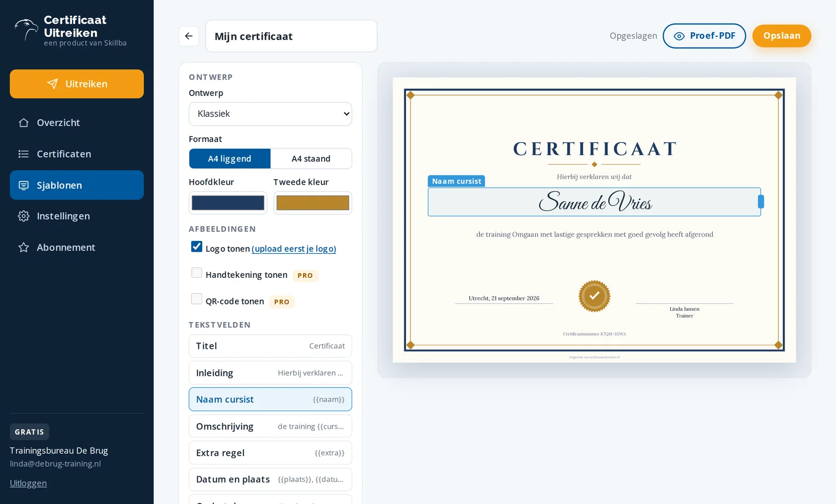Click the linda@debrug-training.nl email text
This screenshot has height=504, width=836.
point(55,464)
